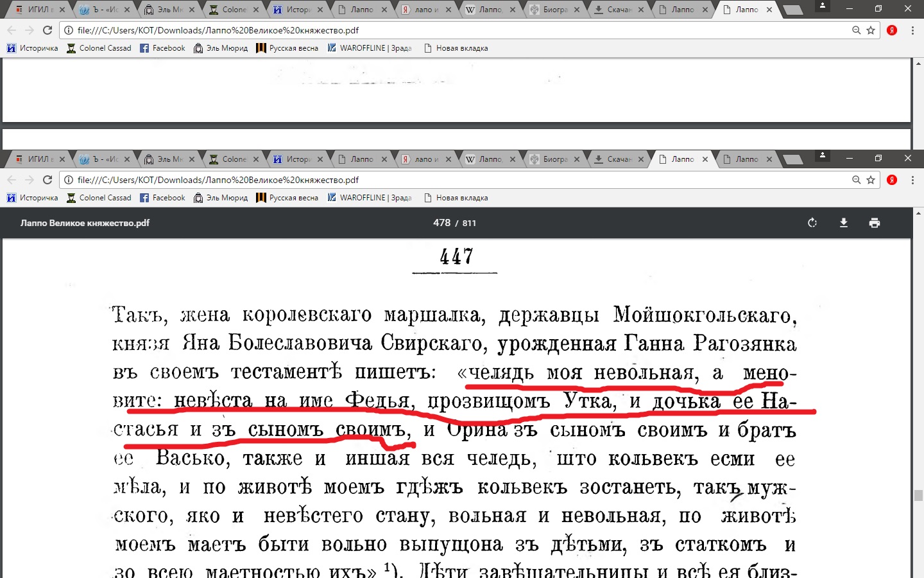Click site info icon in lower address bar
924x578 pixels.
(x=69, y=180)
